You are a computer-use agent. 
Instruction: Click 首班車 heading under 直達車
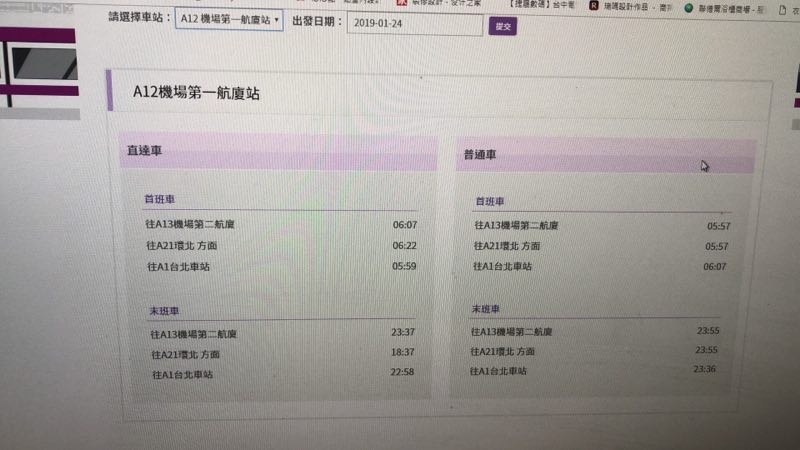160,199
